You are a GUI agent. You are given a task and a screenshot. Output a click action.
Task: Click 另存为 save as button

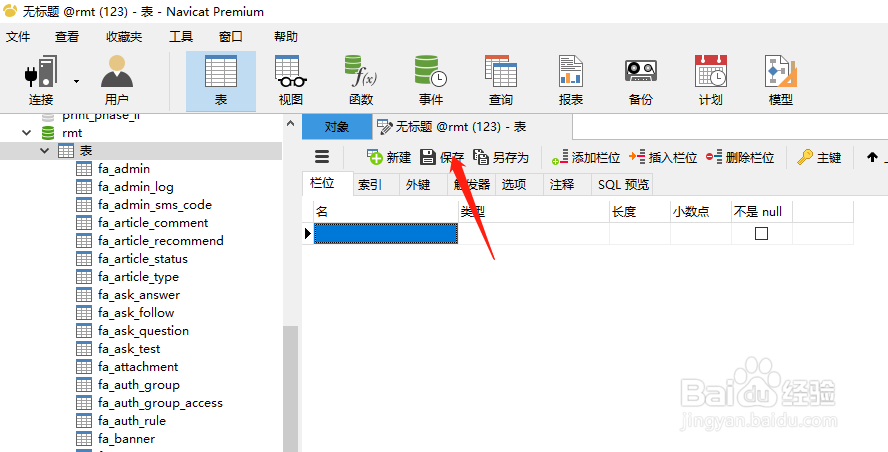click(x=501, y=157)
